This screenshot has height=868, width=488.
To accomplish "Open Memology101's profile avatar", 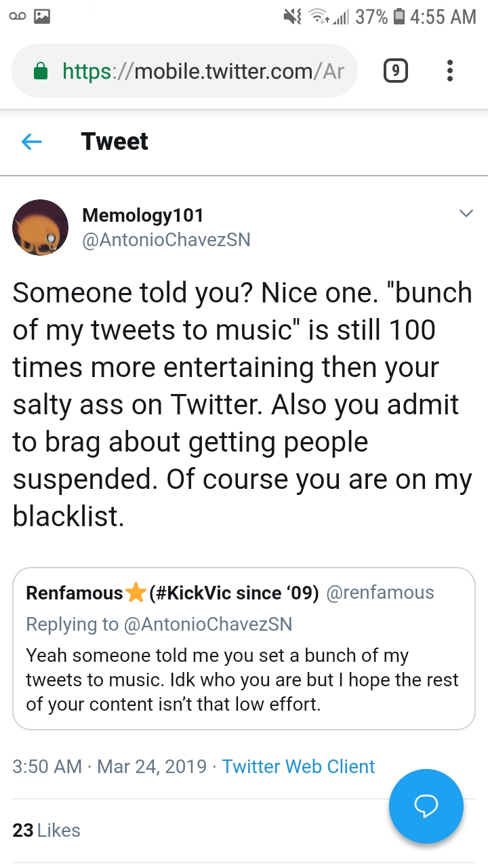I will point(41,227).
